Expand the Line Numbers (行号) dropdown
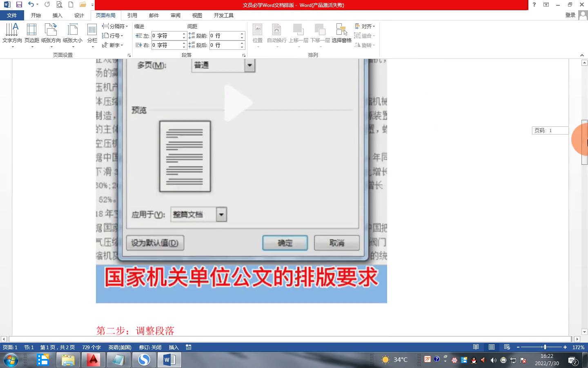 coord(113,36)
